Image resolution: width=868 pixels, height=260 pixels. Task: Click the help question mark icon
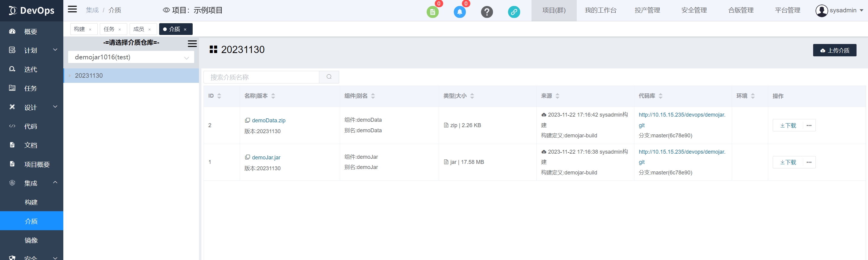(487, 12)
